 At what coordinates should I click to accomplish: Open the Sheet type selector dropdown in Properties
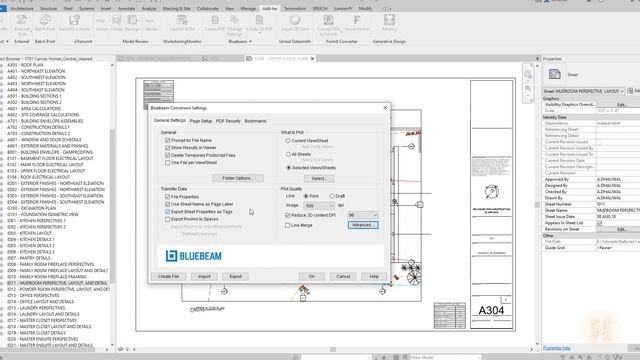pos(584,91)
